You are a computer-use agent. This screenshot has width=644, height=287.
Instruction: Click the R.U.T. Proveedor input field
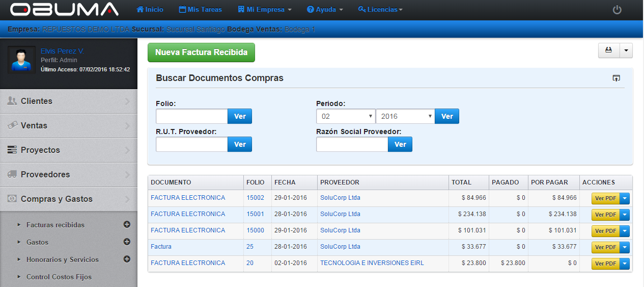(x=191, y=145)
